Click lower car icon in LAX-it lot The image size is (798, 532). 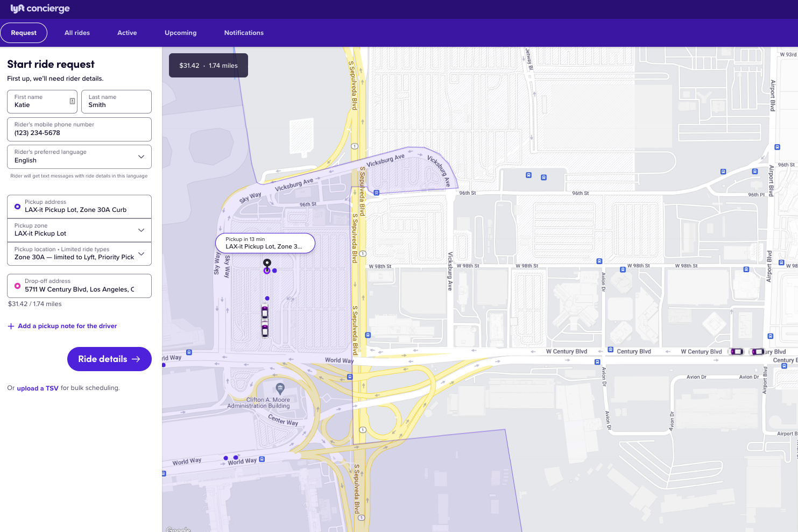tap(265, 329)
